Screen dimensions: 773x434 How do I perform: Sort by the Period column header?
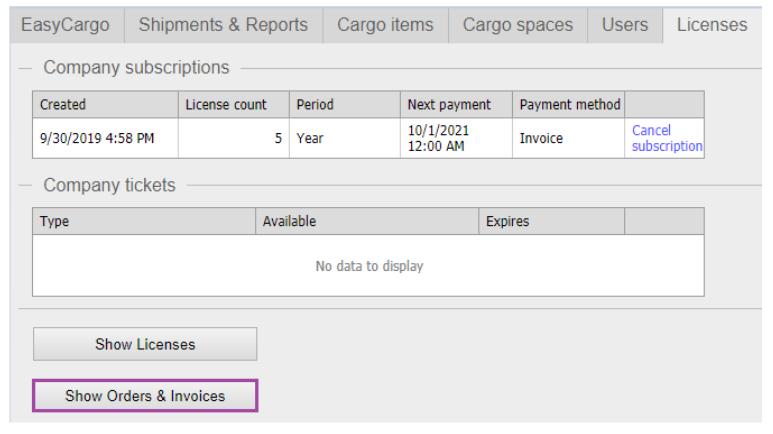click(x=344, y=104)
